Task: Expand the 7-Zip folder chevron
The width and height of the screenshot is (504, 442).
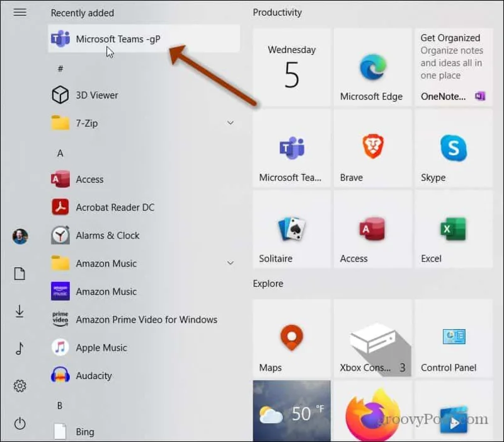Action: coord(230,123)
